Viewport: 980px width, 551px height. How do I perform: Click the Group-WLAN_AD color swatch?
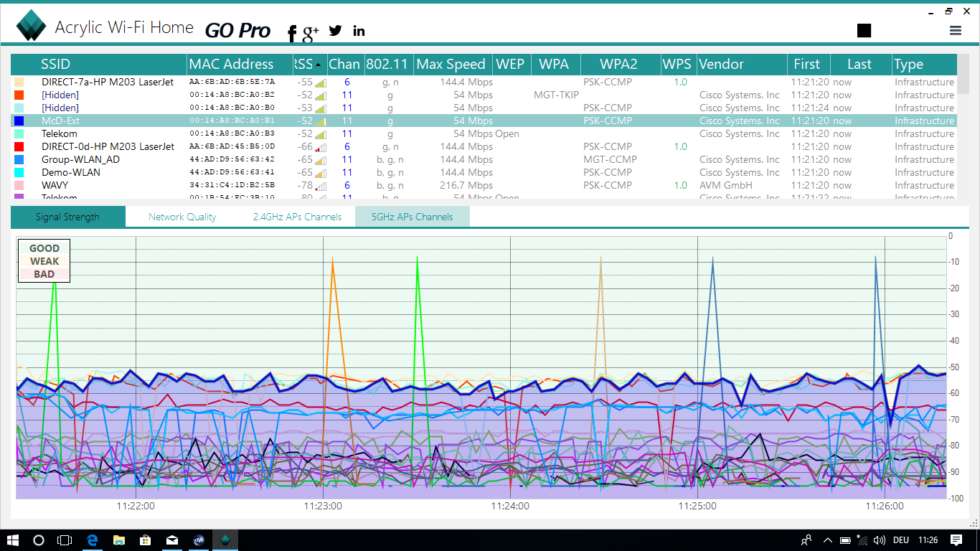[19, 159]
